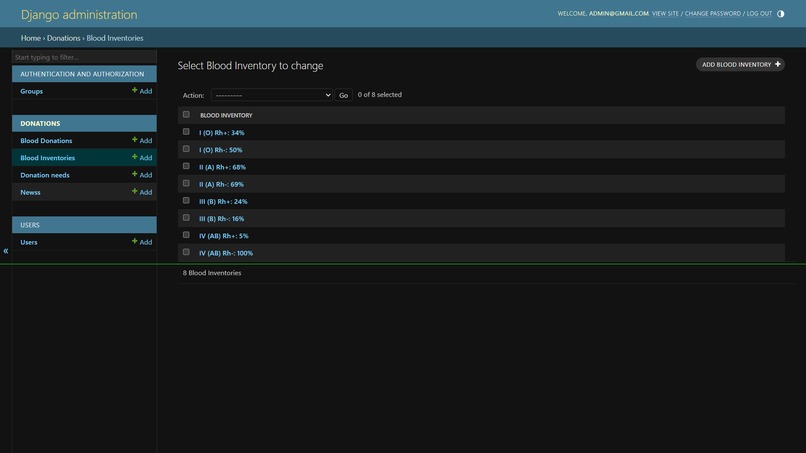
Task: Open the I (O) Rh+: 34% entry
Action: click(x=222, y=133)
